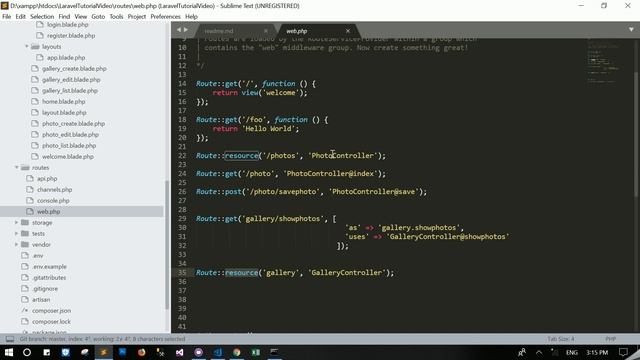Open Firefox from the taskbar
Image resolution: width=640 pixels, height=360 pixels.
tap(141, 352)
